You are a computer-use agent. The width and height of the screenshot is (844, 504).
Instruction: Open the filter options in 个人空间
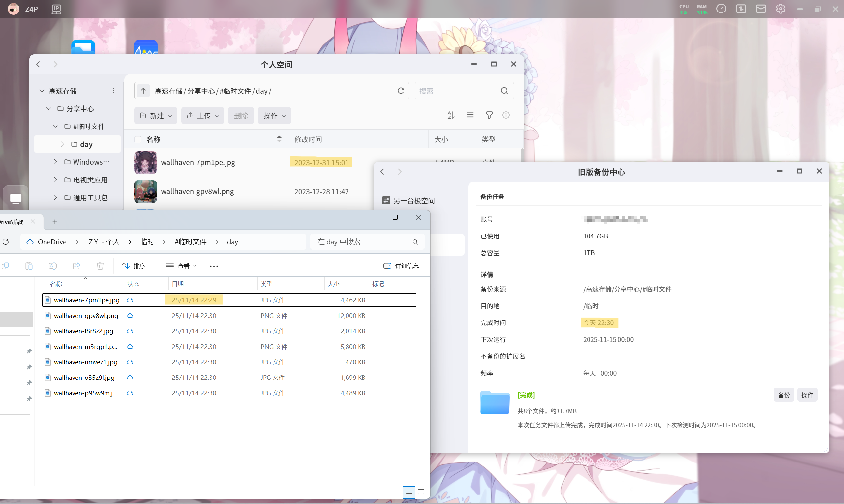click(489, 115)
